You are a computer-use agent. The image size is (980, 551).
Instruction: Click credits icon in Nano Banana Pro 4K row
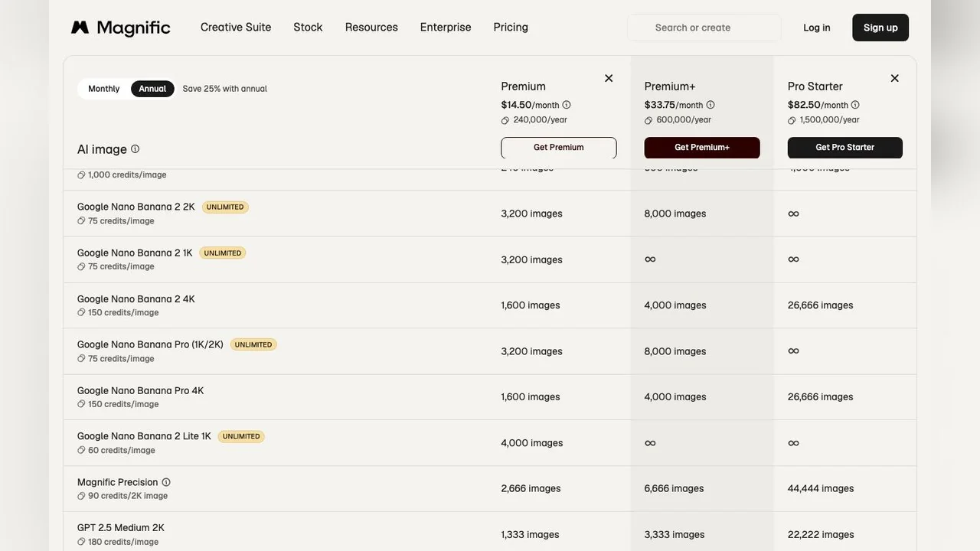(81, 404)
